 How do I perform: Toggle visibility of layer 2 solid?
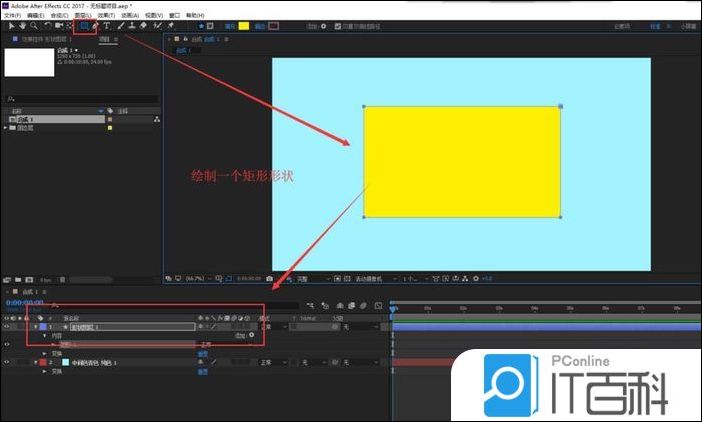point(7,362)
